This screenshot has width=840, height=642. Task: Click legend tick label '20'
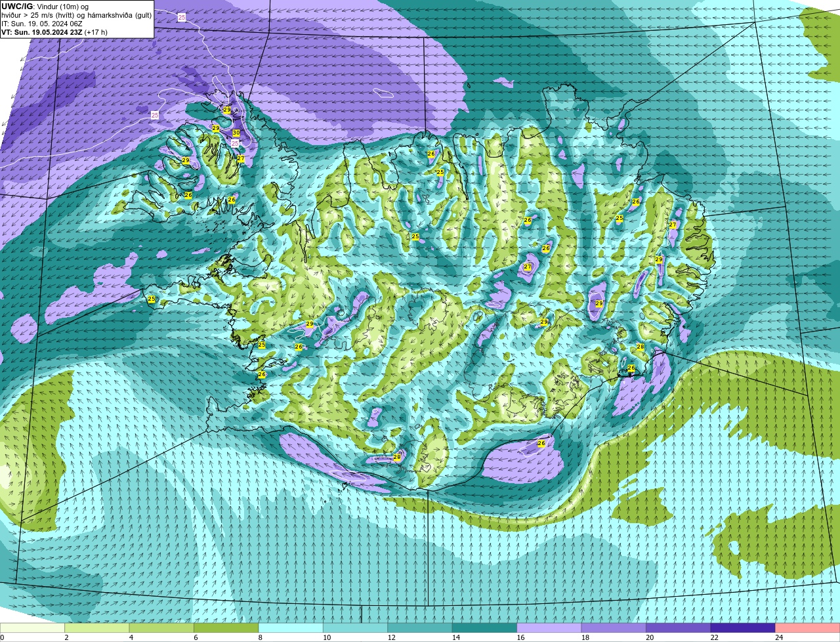(650, 637)
